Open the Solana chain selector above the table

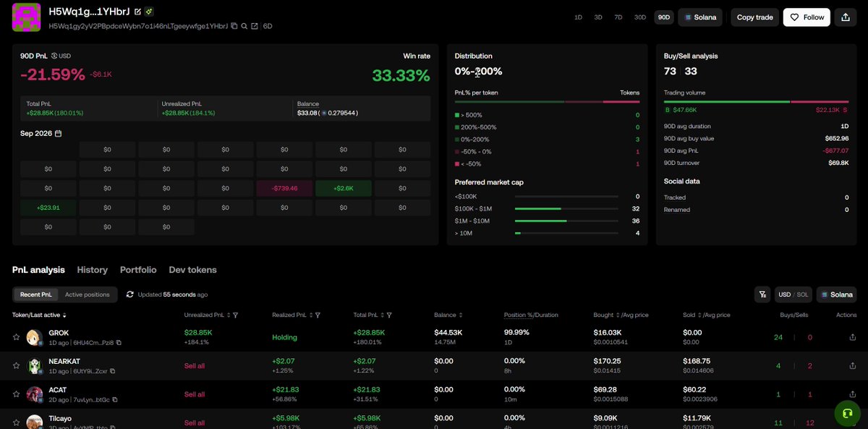837,294
